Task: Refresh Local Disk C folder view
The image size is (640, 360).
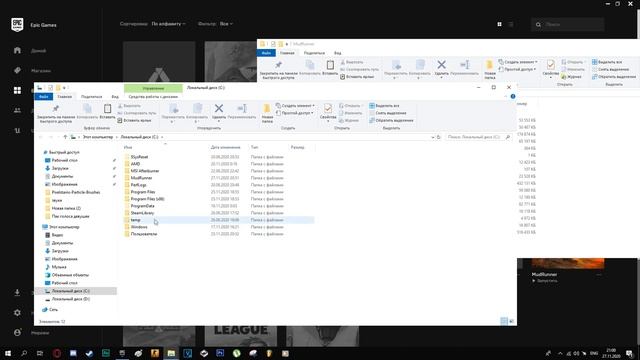Action: coord(439,137)
